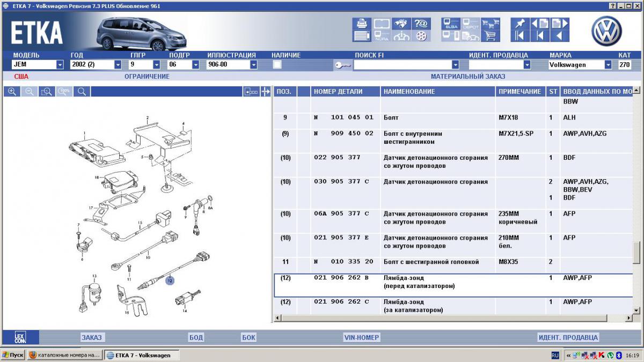Click the panel splitter arrow icon
The image size is (644, 362).
pos(265,92)
